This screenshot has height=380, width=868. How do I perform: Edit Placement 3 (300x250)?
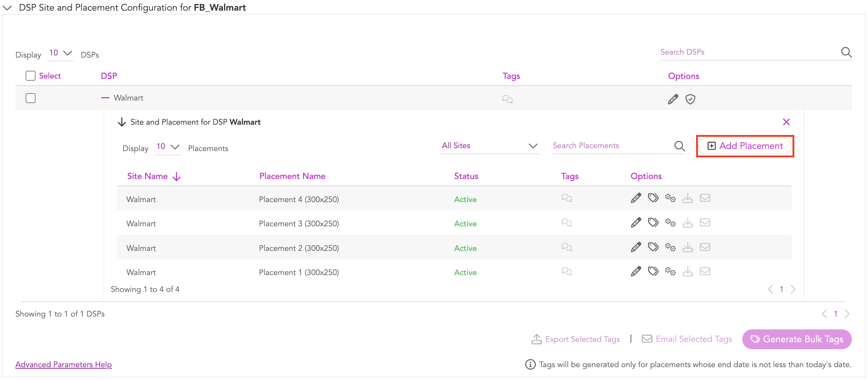[x=636, y=223]
